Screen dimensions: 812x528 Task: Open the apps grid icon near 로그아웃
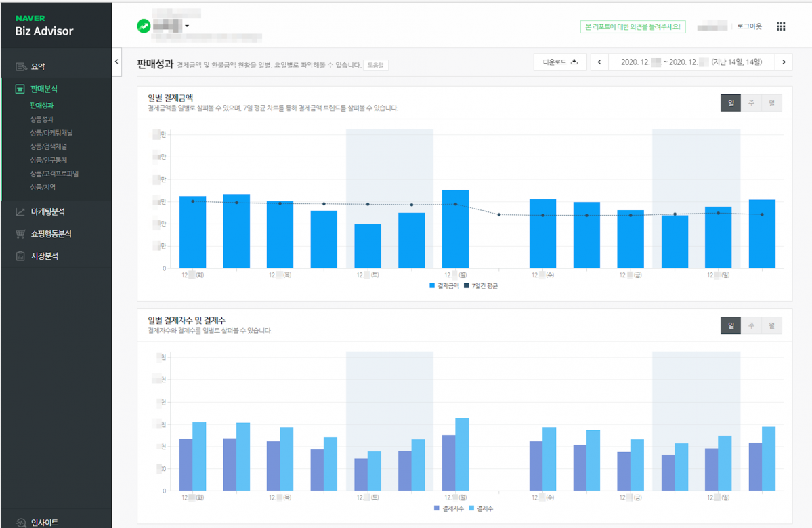coord(780,26)
